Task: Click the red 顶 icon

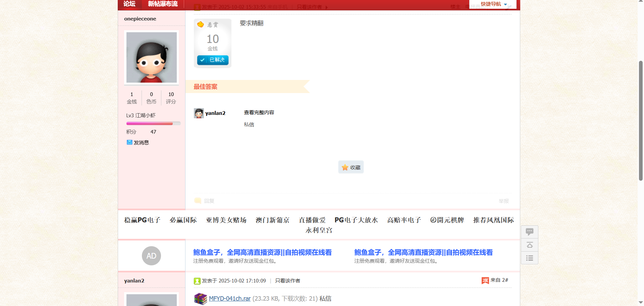Action: [485, 280]
